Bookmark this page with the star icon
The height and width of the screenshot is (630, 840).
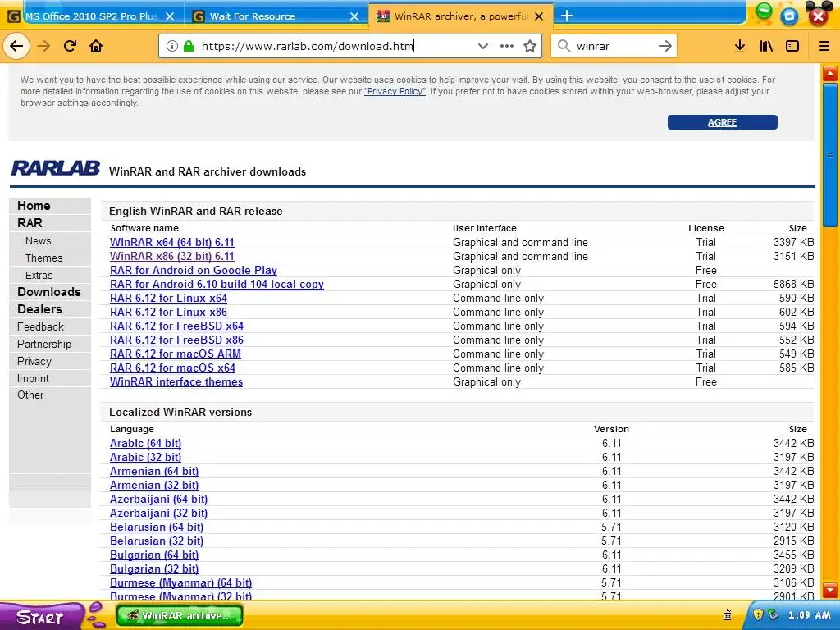tap(530, 46)
